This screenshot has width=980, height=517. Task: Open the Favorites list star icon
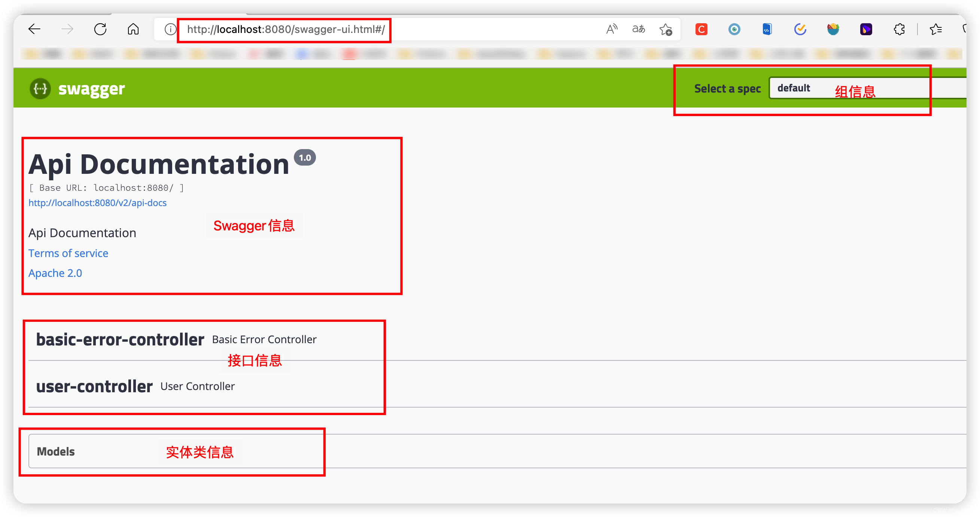tap(935, 29)
